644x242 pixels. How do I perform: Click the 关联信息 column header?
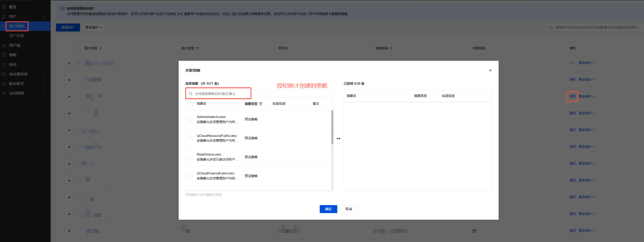point(479,48)
